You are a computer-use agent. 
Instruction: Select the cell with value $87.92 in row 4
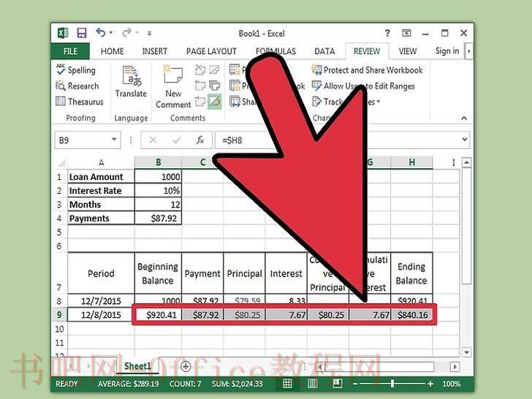pos(158,218)
